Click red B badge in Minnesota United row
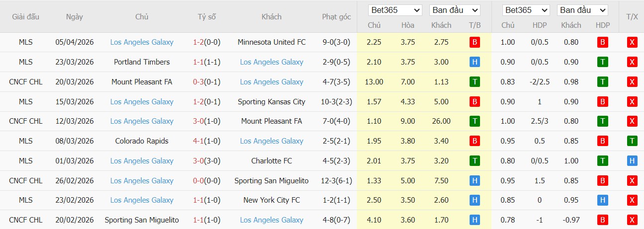Screen dimensions: 644x229 click(x=474, y=42)
